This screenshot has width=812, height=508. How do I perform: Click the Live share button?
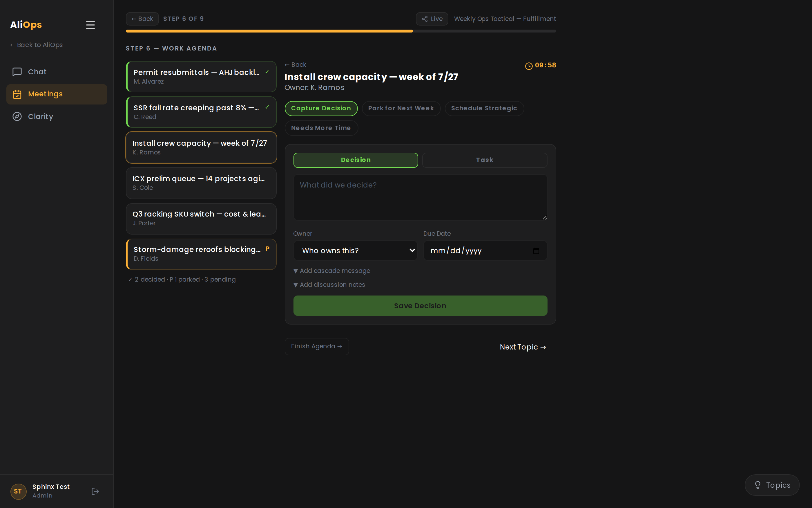tap(432, 19)
